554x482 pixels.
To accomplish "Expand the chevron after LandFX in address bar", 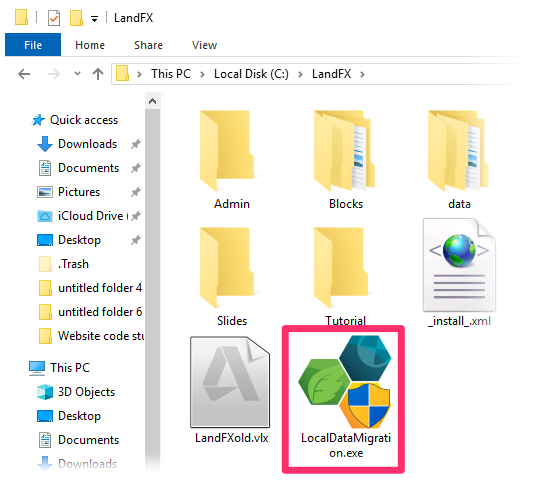I will pyautogui.click(x=362, y=74).
